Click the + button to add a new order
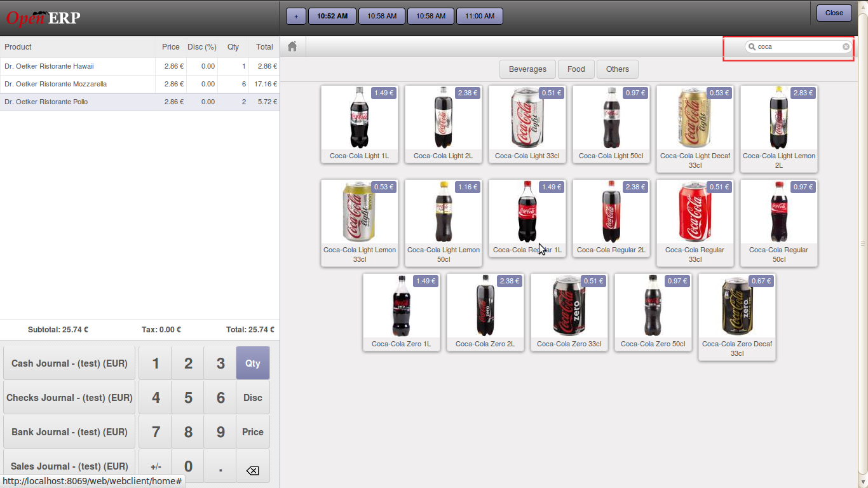 295,15
